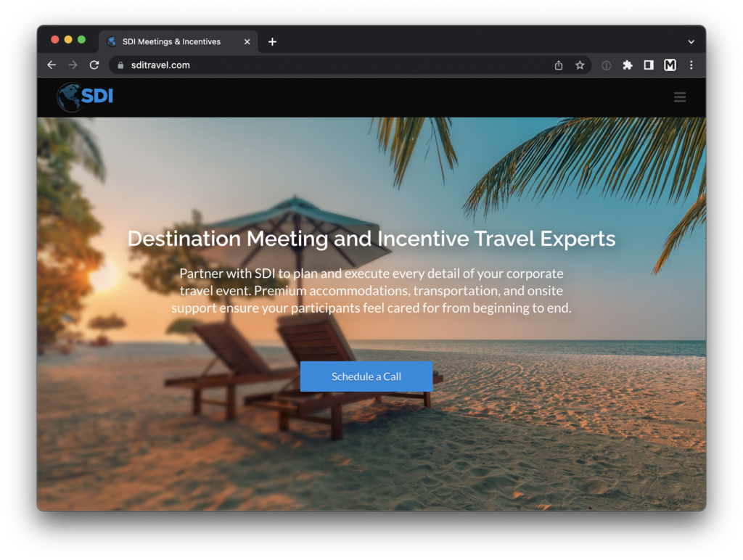Open Chrome's three-dot menu
The width and height of the screenshot is (743, 560).
691,65
